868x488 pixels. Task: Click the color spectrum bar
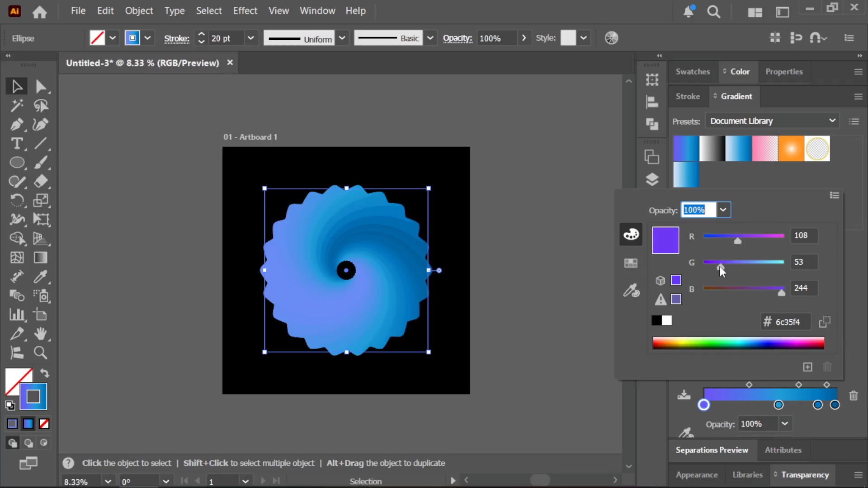[738, 343]
